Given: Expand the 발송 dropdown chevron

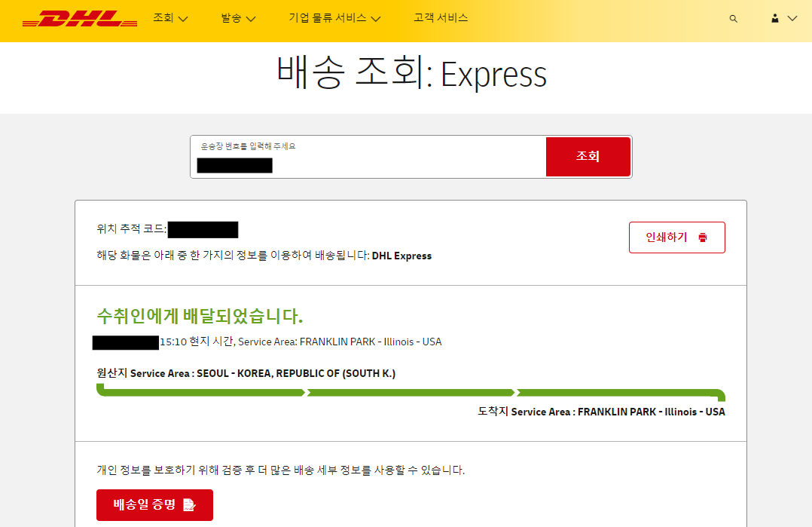Looking at the screenshot, I should (251, 19).
